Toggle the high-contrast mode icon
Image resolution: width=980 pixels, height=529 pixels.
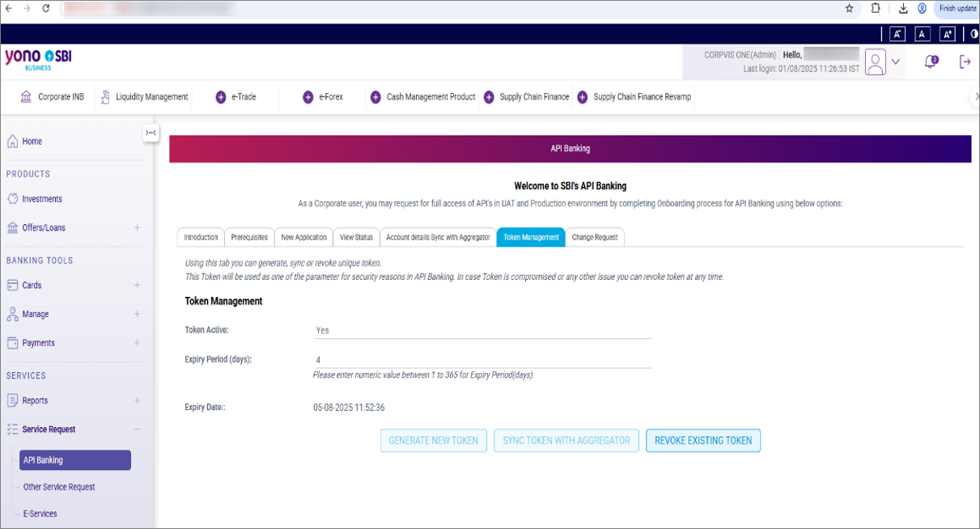coord(974,34)
